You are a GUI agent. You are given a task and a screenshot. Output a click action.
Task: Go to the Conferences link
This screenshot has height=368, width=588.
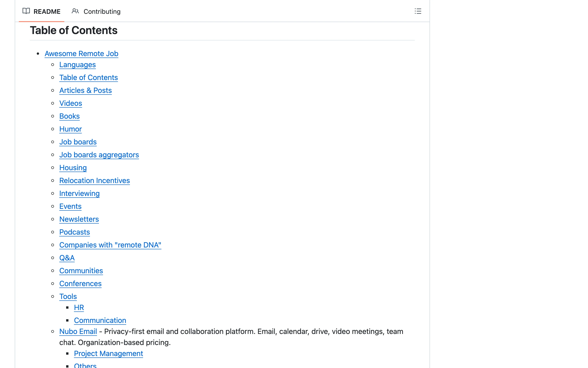(80, 284)
